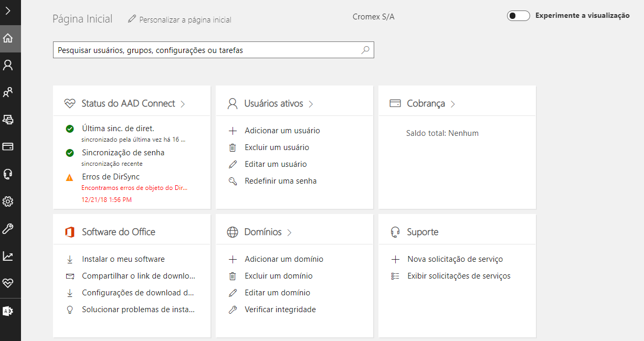
Task: Click the trash icon by Excluir um usuário
Action: [x=233, y=147]
